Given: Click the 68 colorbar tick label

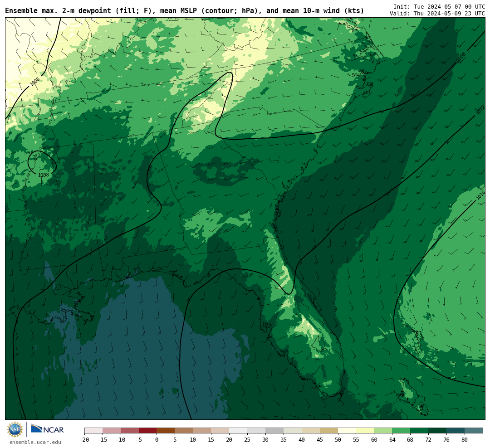Looking at the screenshot, I should point(410,439).
